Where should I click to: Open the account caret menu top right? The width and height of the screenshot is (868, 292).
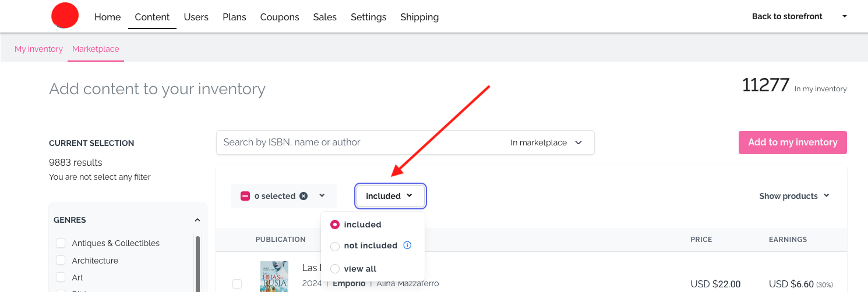point(845,16)
